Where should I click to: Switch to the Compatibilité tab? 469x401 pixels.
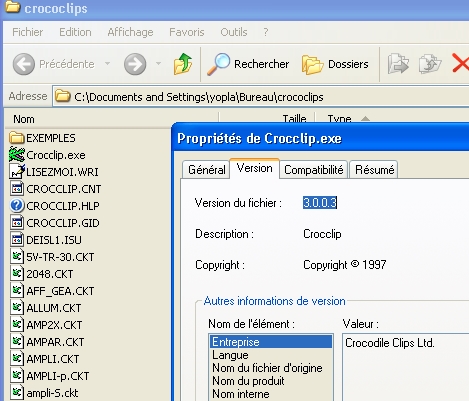314,170
